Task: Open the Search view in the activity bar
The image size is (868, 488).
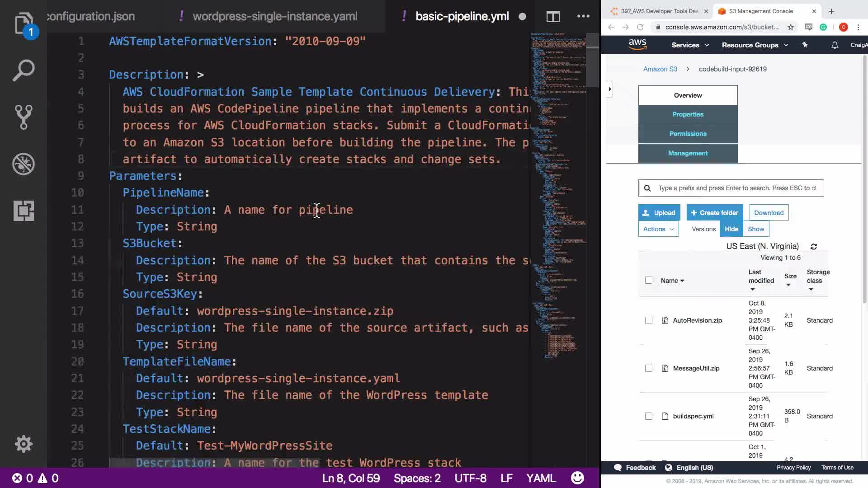Action: pos(23,70)
